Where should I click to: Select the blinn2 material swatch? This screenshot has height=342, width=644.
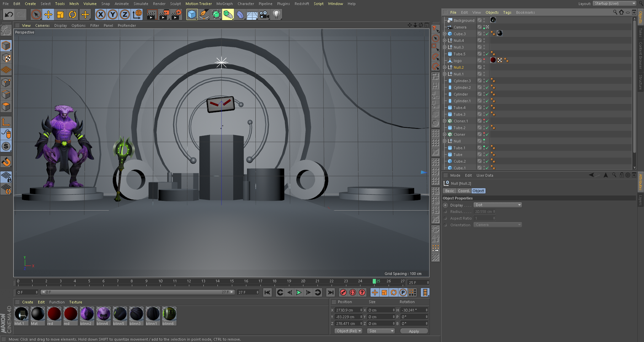87,314
